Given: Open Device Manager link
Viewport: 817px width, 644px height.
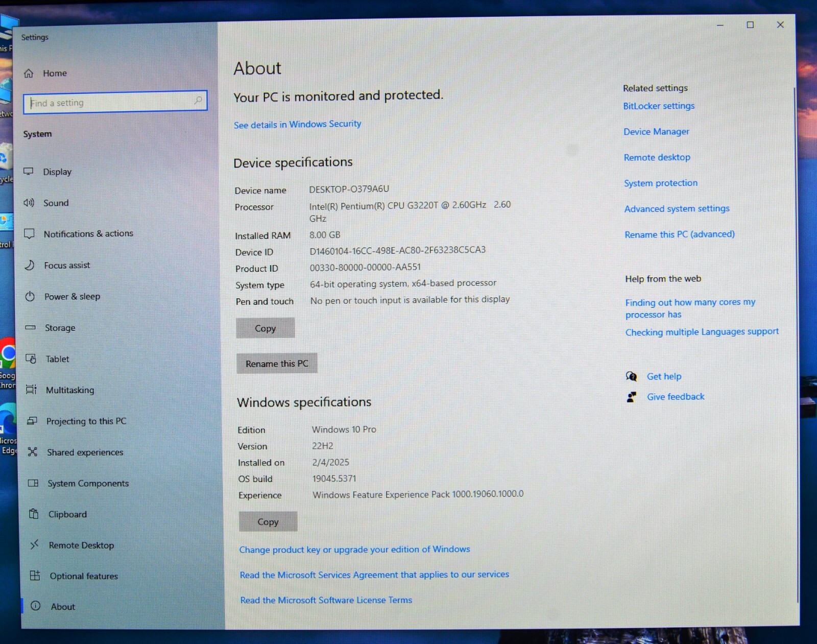Looking at the screenshot, I should click(x=656, y=131).
